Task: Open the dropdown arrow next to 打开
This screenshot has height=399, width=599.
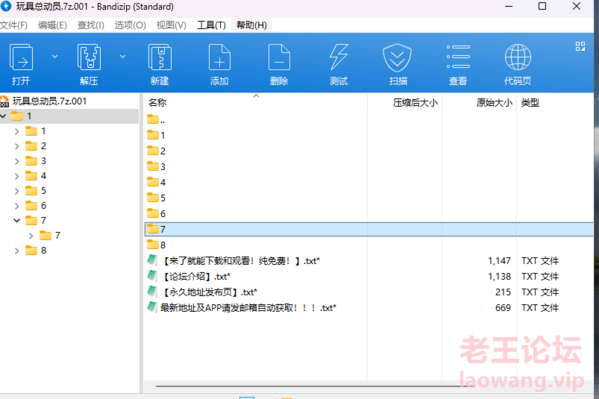Action: (55, 57)
